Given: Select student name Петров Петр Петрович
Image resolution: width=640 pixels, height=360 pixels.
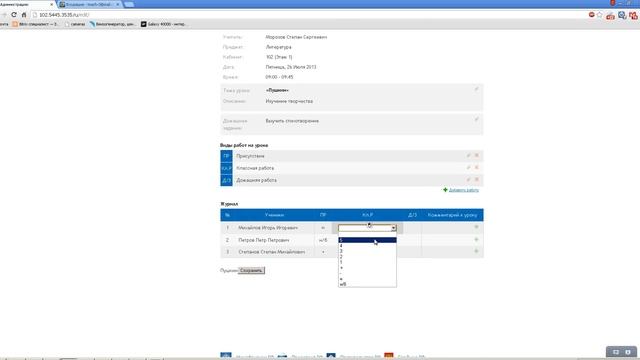Looking at the screenshot, I should 264,240.
